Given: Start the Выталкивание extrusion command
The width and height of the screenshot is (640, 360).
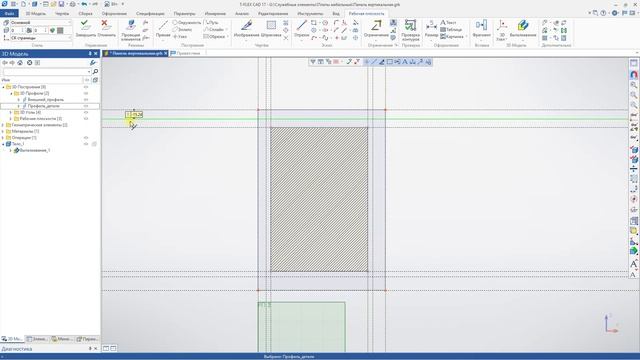Looking at the screenshot, I should tap(523, 29).
